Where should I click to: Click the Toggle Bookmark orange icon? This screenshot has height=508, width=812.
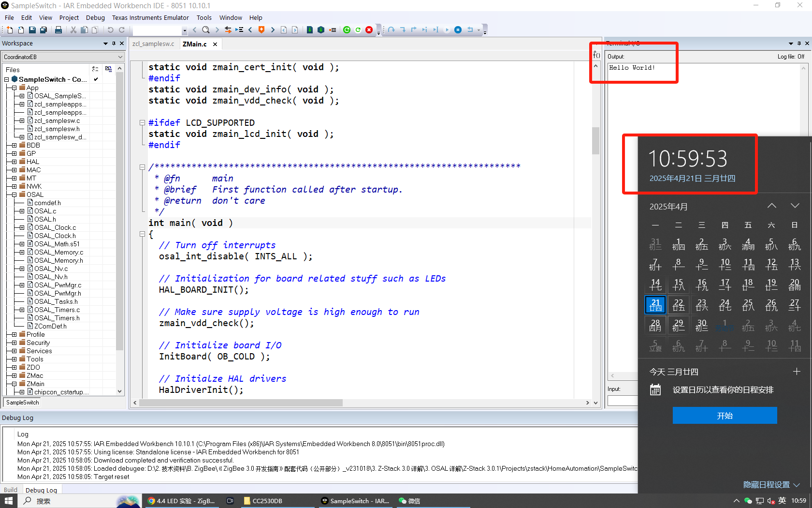point(261,30)
